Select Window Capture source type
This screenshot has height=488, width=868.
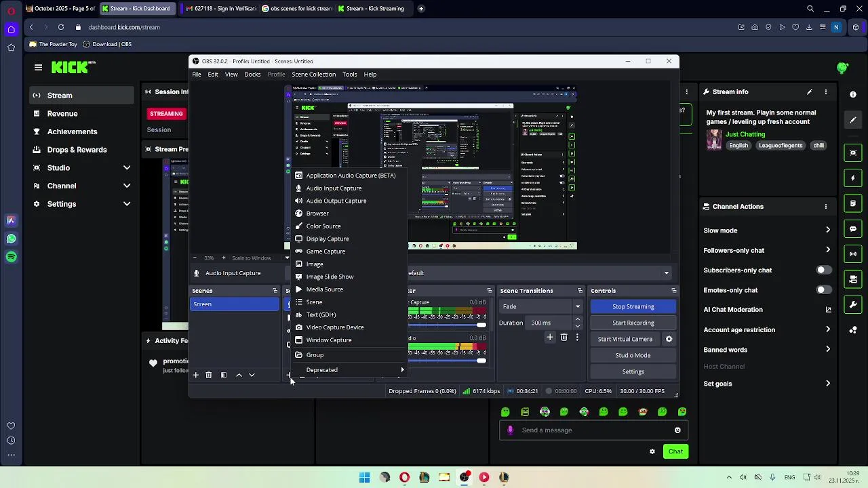point(350,340)
